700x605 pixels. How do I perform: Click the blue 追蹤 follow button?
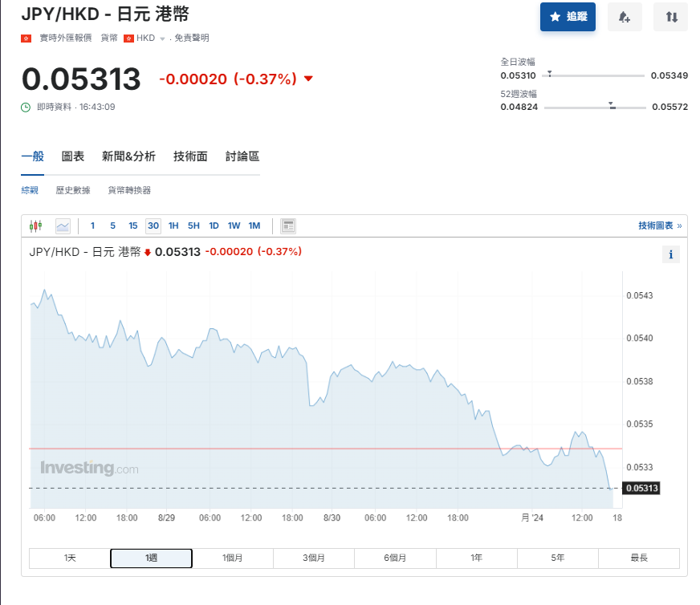568,17
